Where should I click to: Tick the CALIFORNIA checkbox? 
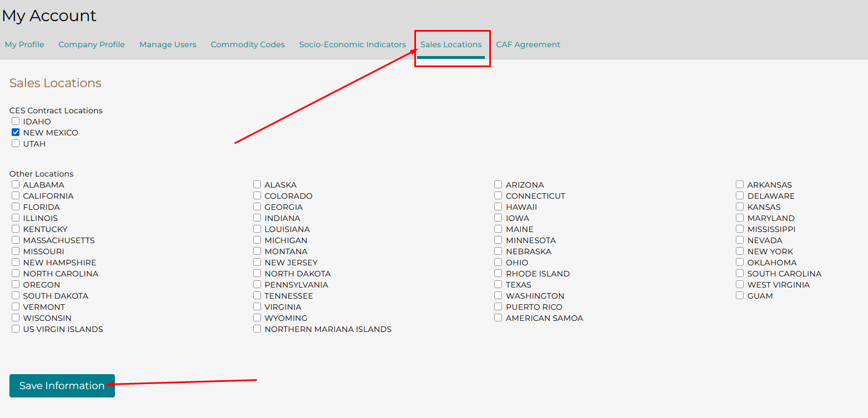(x=16, y=195)
